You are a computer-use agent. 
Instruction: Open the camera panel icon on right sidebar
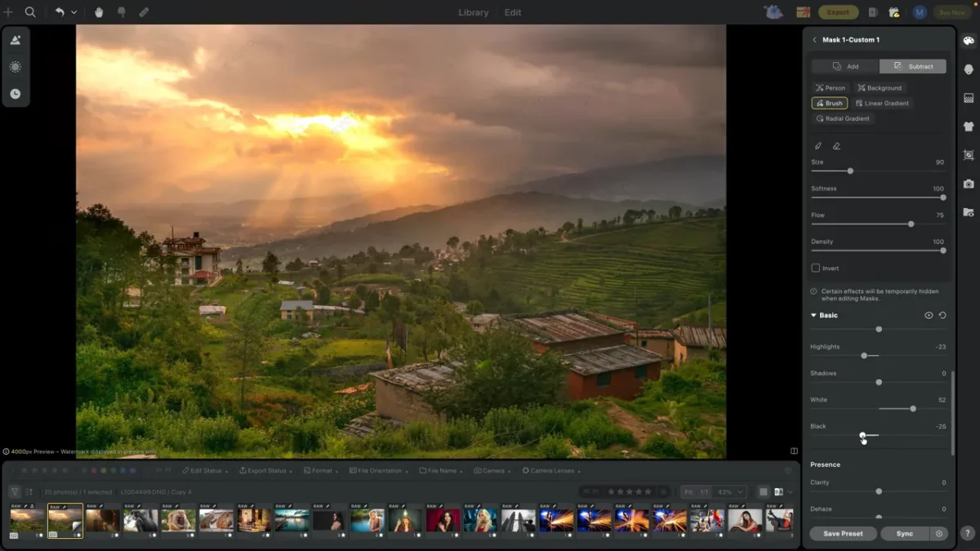point(969,184)
